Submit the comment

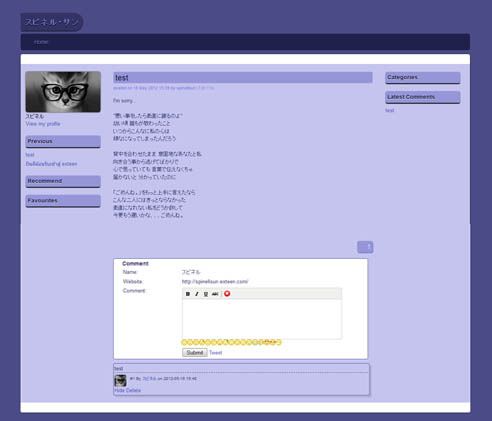195,352
